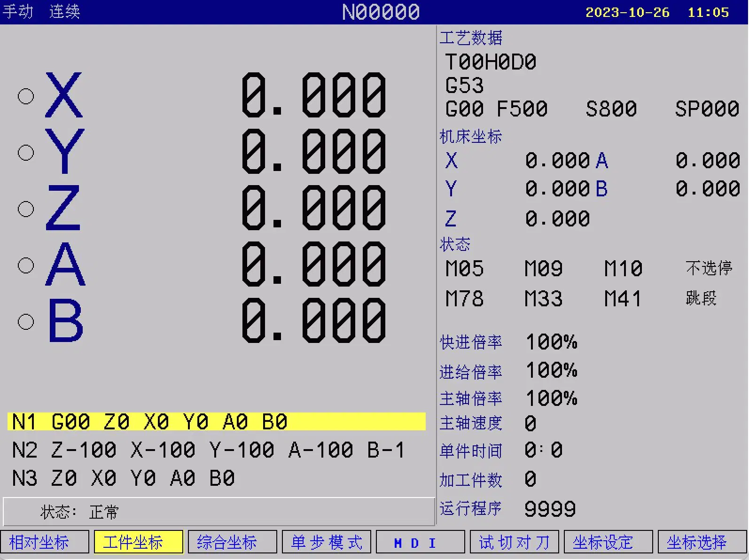
Task: Click the T00H0D0 tool data
Action: (491, 62)
